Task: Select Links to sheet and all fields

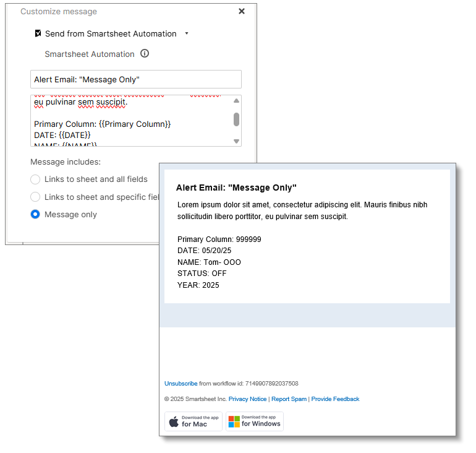Action: pyautogui.click(x=35, y=179)
